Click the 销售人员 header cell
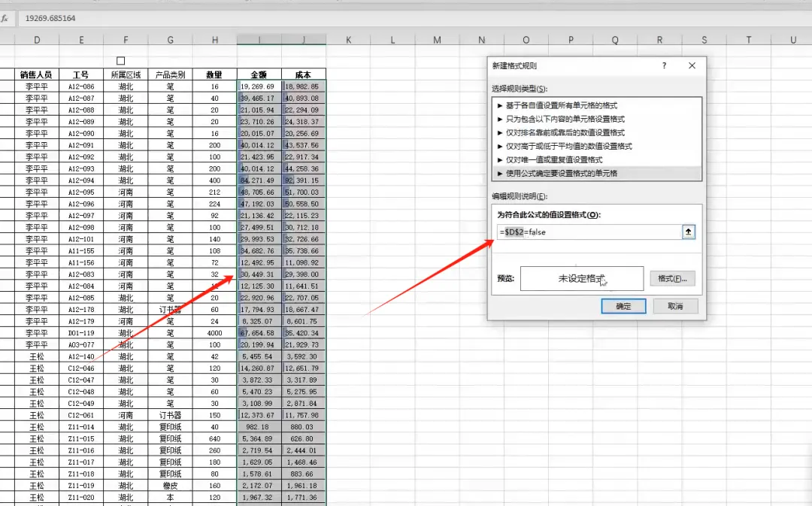The width and height of the screenshot is (812, 506). (37, 74)
